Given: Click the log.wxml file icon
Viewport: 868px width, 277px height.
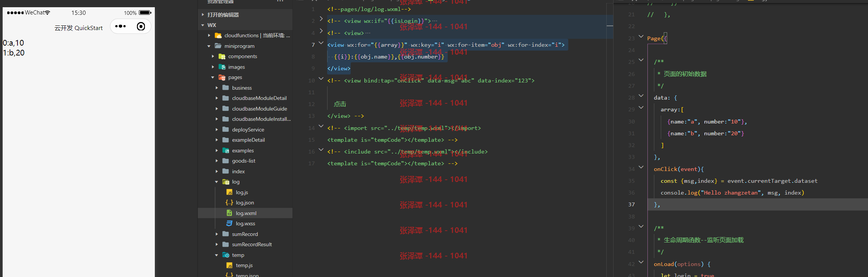Looking at the screenshot, I should (229, 213).
